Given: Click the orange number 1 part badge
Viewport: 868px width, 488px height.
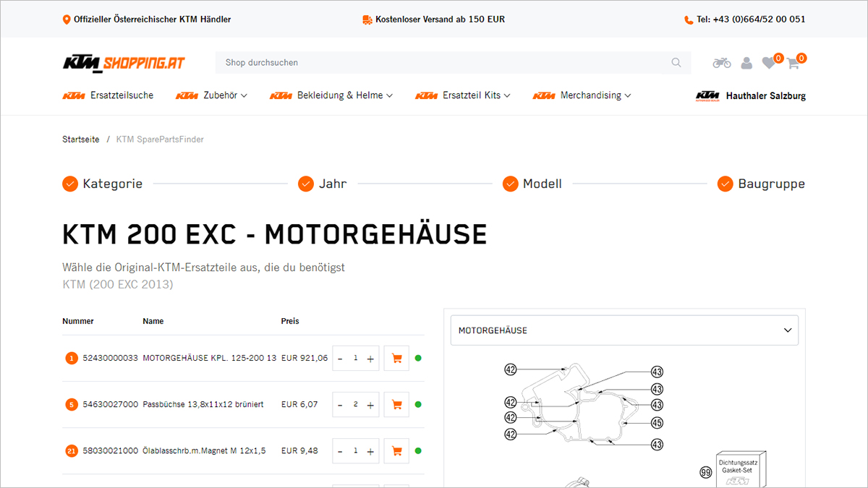Looking at the screenshot, I should pos(72,358).
